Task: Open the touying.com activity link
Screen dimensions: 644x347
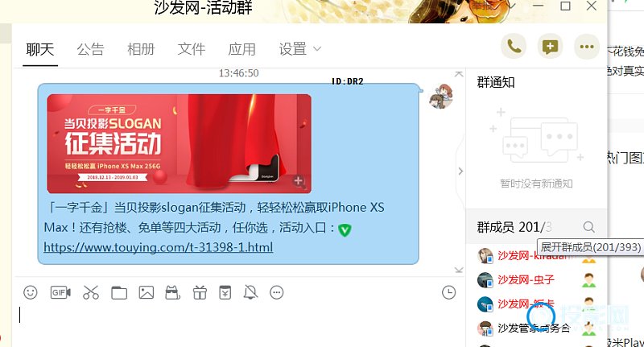Action: point(158,247)
